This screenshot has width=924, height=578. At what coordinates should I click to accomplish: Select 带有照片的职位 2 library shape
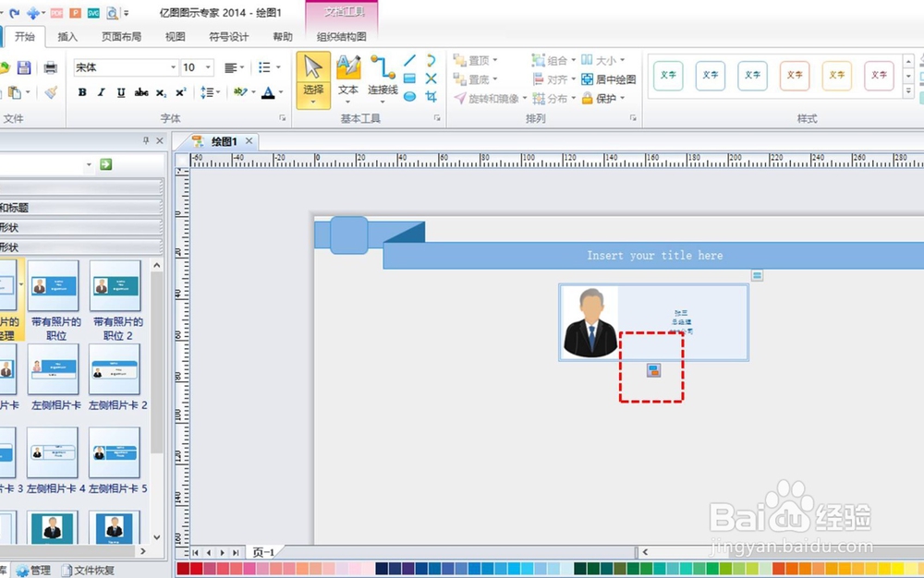pyautogui.click(x=116, y=301)
